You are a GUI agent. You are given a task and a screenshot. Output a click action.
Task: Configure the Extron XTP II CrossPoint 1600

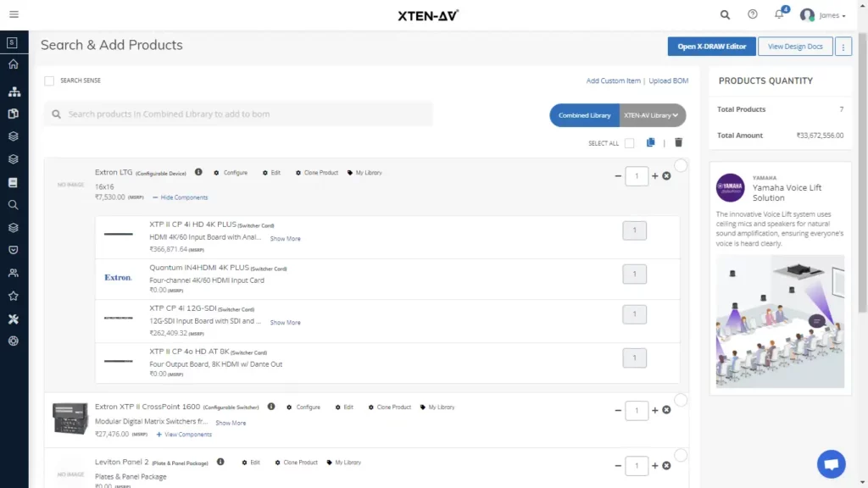click(303, 408)
